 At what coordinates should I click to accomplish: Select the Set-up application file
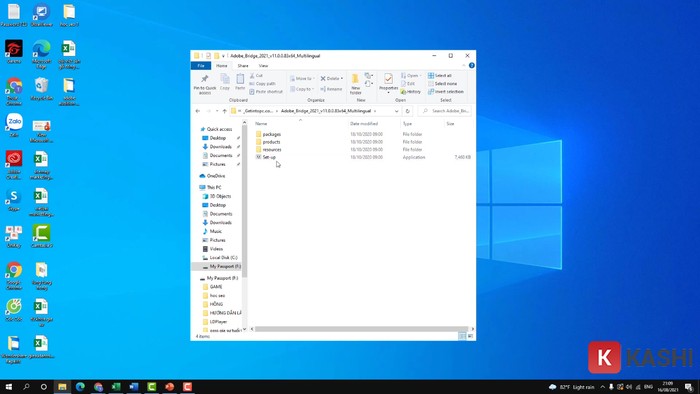[266, 157]
